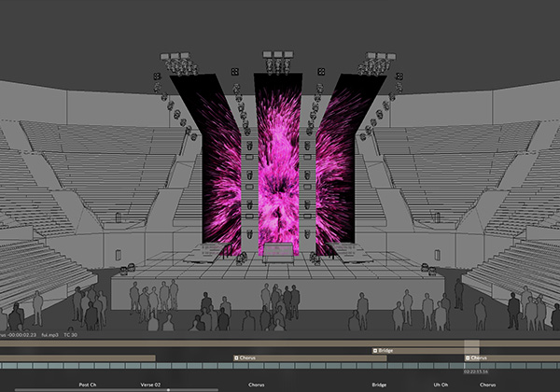Select the Bridge section label in bottom row
Screen dimensions: 560x392
(379, 385)
